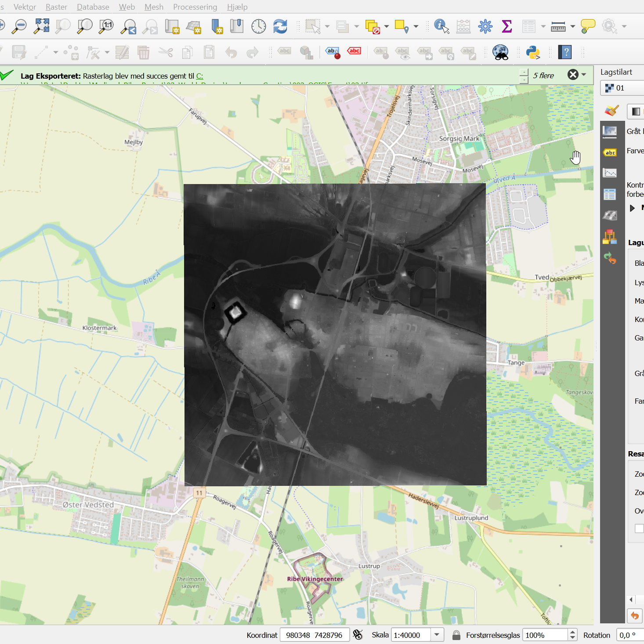Open the Processing toolbox gear
This screenshot has width=644, height=644.
(x=485, y=26)
